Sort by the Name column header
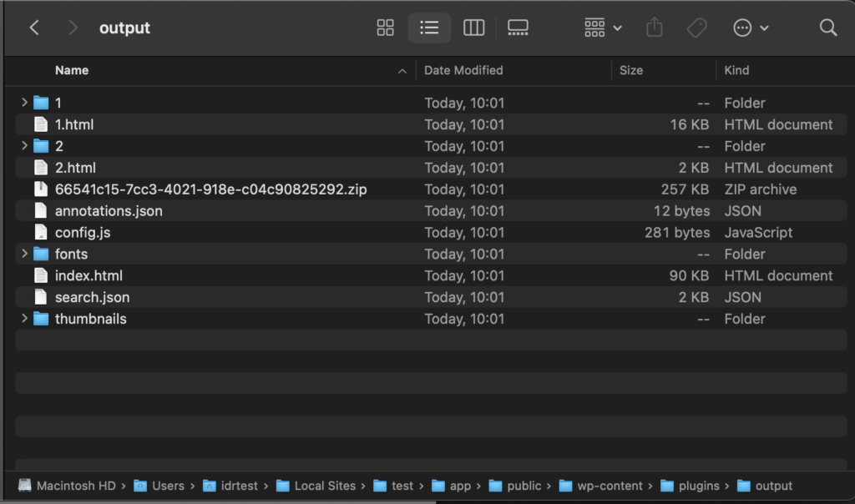The width and height of the screenshot is (855, 504). (72, 70)
